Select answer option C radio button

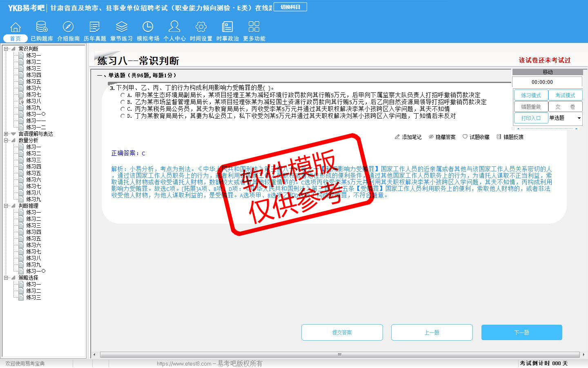tap(122, 109)
